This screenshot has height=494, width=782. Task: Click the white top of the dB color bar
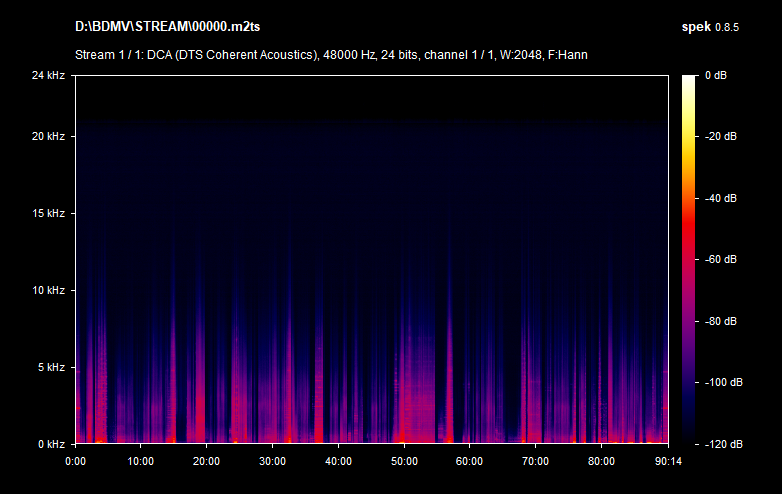click(x=689, y=80)
